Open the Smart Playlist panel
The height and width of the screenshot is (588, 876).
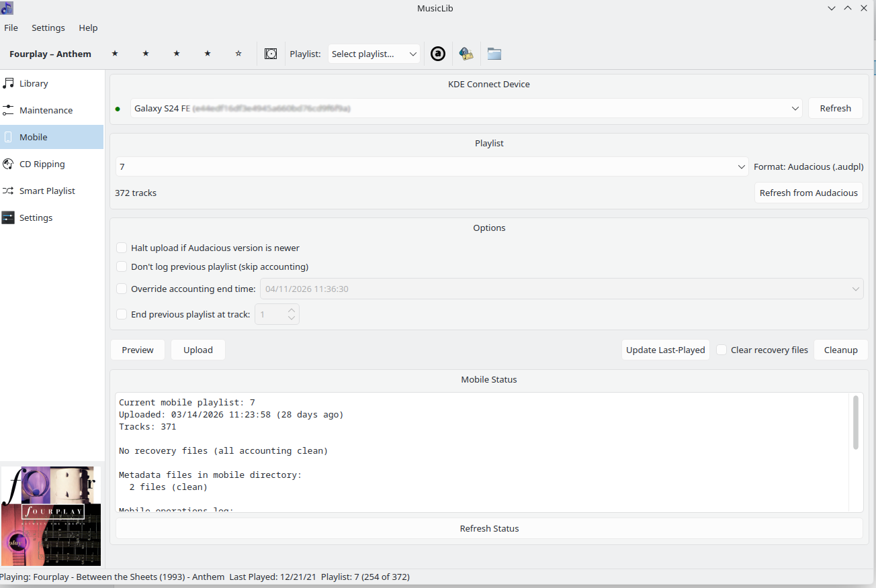(x=52, y=191)
